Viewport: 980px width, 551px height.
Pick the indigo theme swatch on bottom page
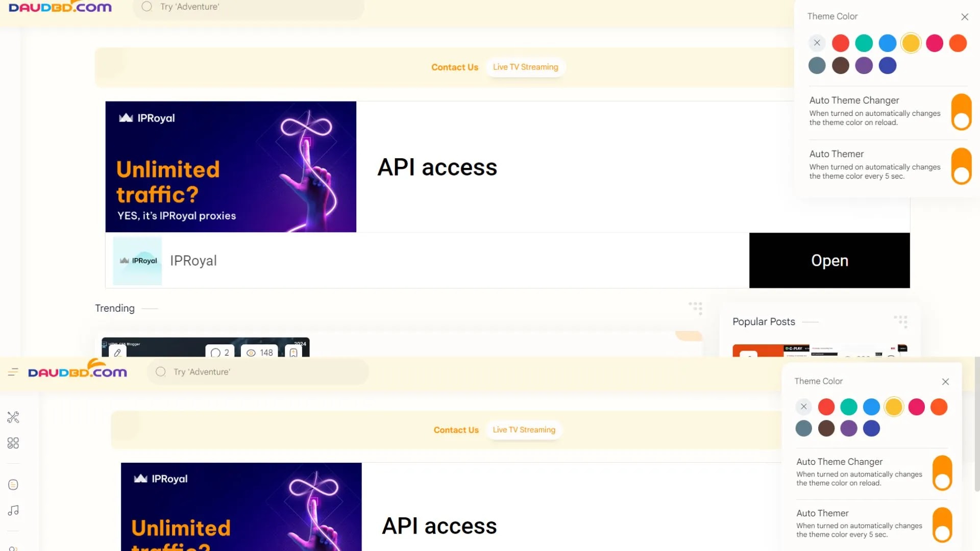click(871, 428)
